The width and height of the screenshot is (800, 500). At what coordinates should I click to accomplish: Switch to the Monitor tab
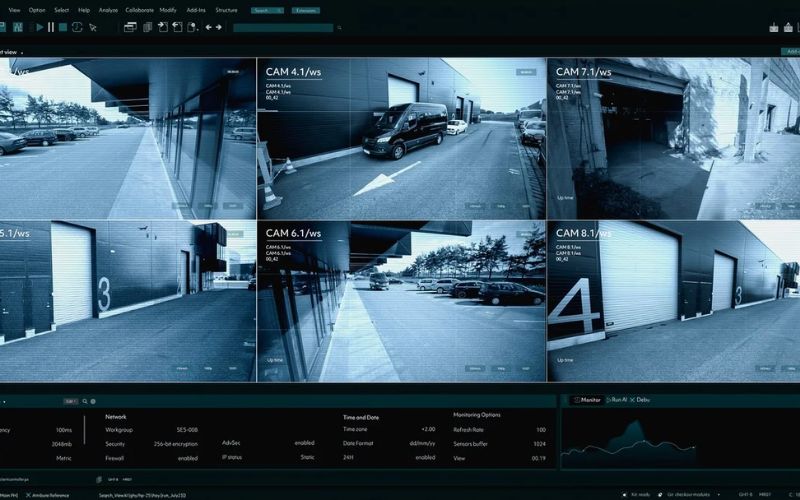587,400
